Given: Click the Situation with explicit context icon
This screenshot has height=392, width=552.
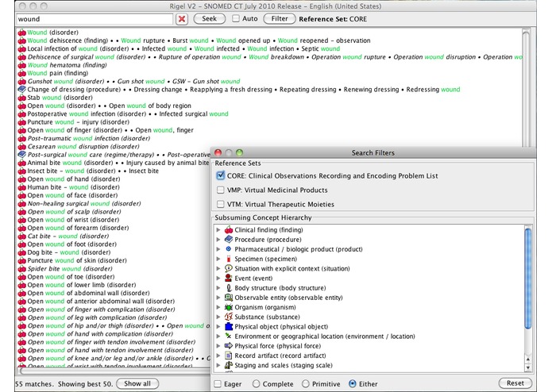Looking at the screenshot, I should pos(229,268).
